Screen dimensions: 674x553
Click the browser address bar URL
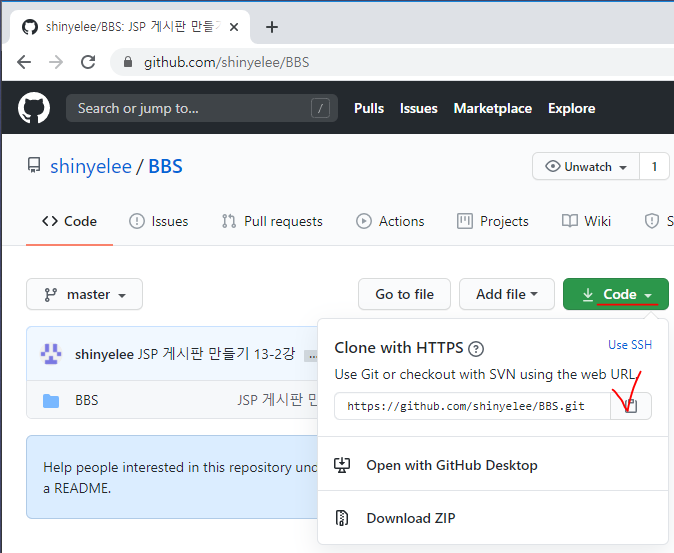tap(227, 62)
